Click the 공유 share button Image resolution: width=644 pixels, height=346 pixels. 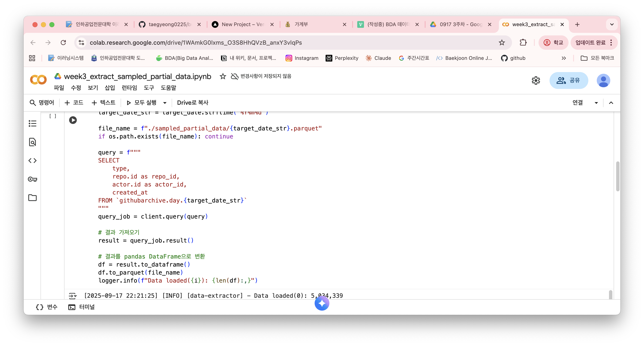tap(569, 80)
